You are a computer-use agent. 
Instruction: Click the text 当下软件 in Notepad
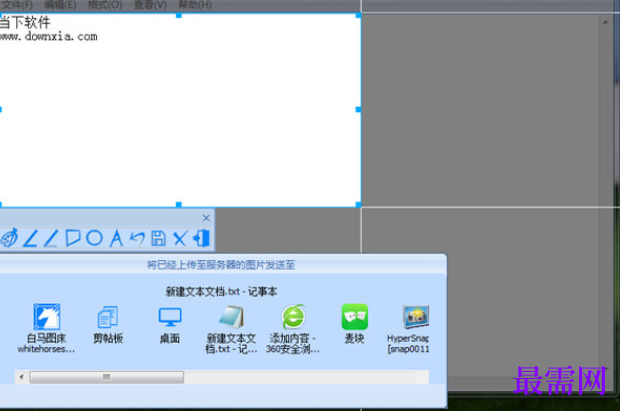(x=25, y=22)
